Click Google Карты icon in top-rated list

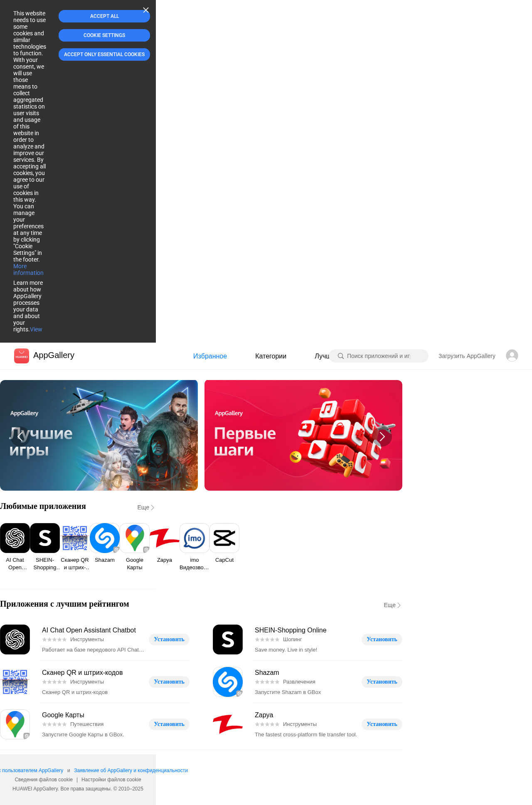[15, 724]
